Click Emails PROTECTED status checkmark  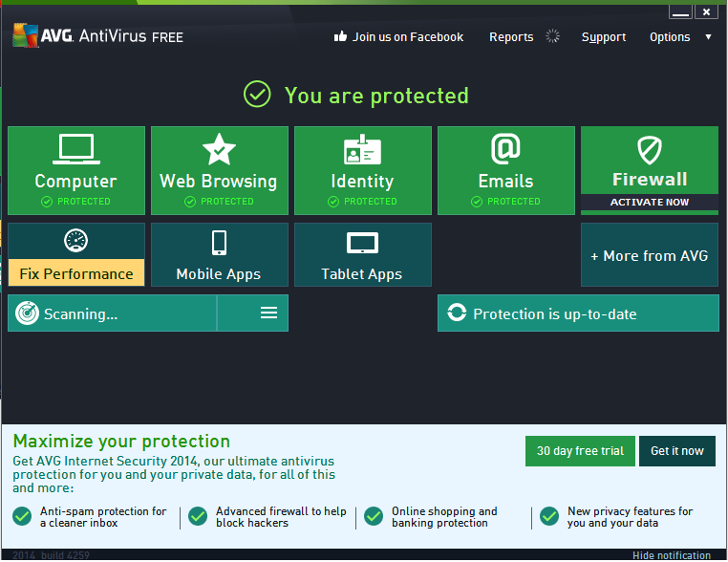pos(477,202)
